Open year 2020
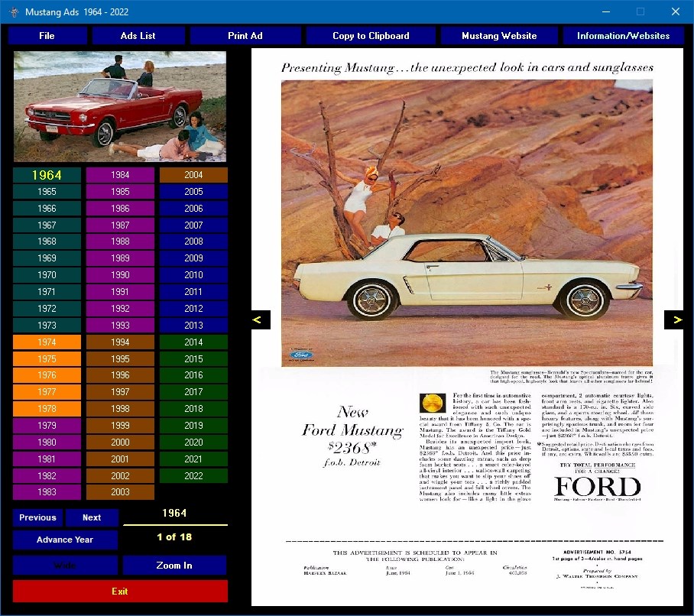This screenshot has width=694, height=616. (194, 443)
